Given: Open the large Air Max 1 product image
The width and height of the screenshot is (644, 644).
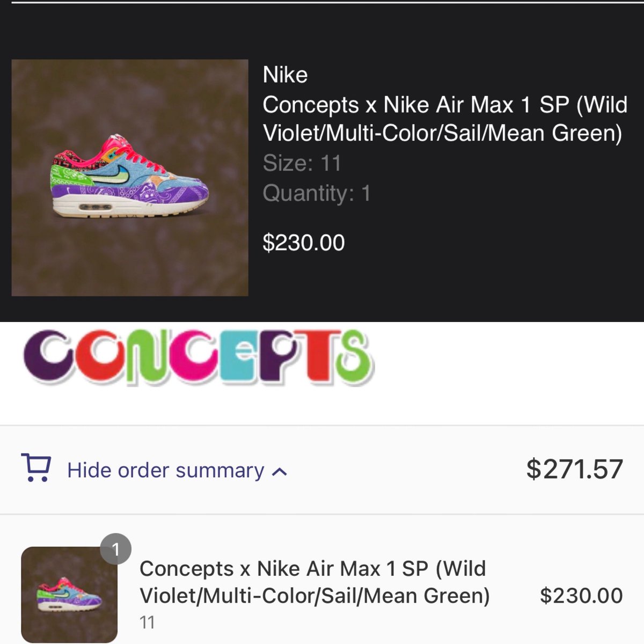Looking at the screenshot, I should (x=130, y=178).
